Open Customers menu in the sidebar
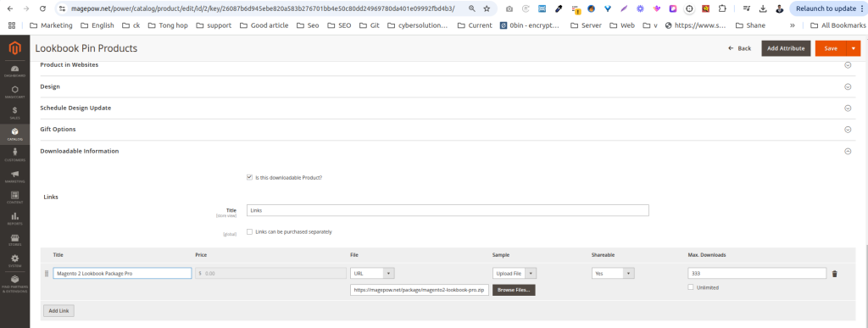 [14, 155]
